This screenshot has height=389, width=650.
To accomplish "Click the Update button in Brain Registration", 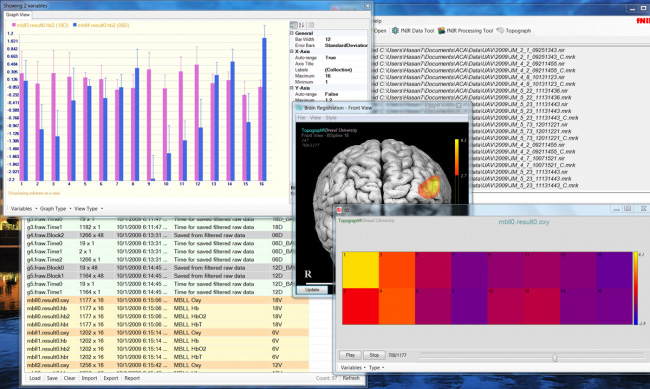I will (312, 290).
